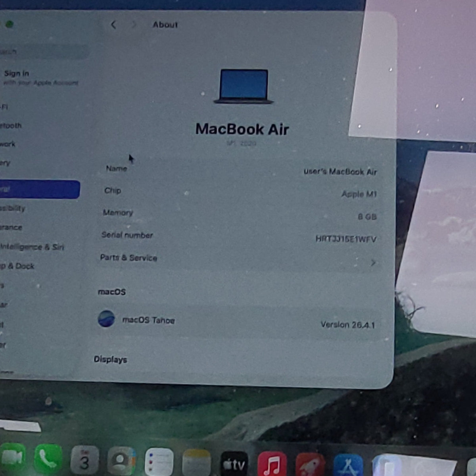Launch the green Phone app in Dock
This screenshot has width=476, height=476.
tap(48, 459)
